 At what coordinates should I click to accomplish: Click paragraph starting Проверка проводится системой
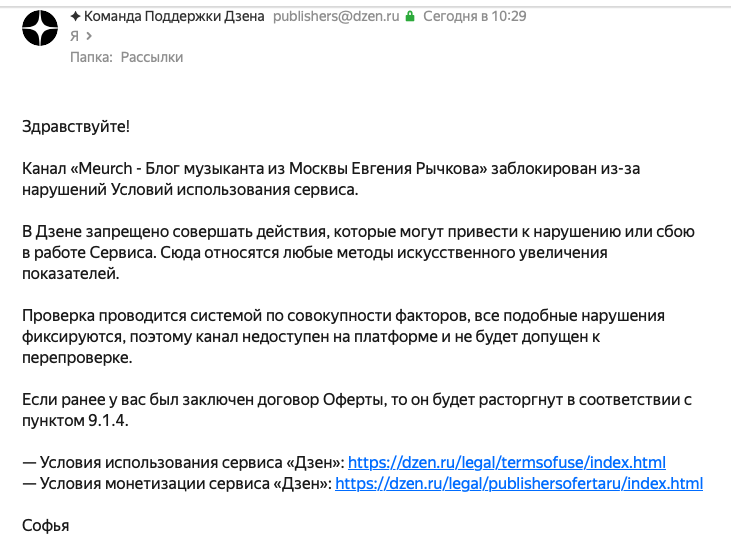343,336
